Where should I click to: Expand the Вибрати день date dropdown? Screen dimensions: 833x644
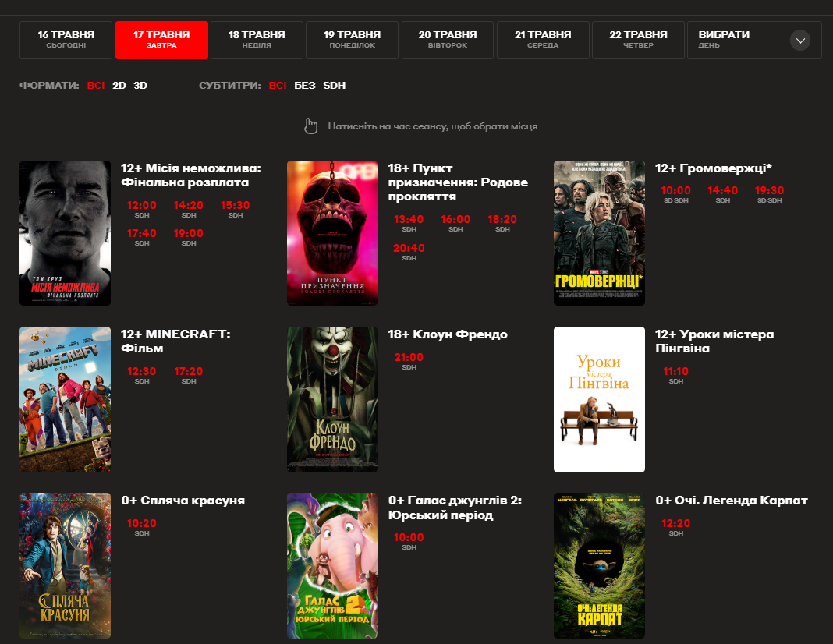point(754,40)
